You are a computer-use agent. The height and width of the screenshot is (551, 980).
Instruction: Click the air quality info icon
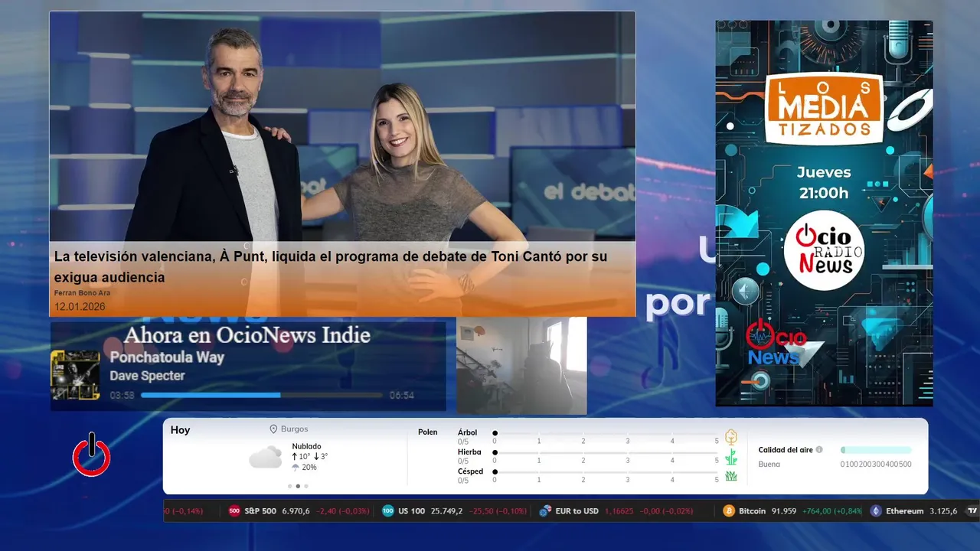(819, 450)
